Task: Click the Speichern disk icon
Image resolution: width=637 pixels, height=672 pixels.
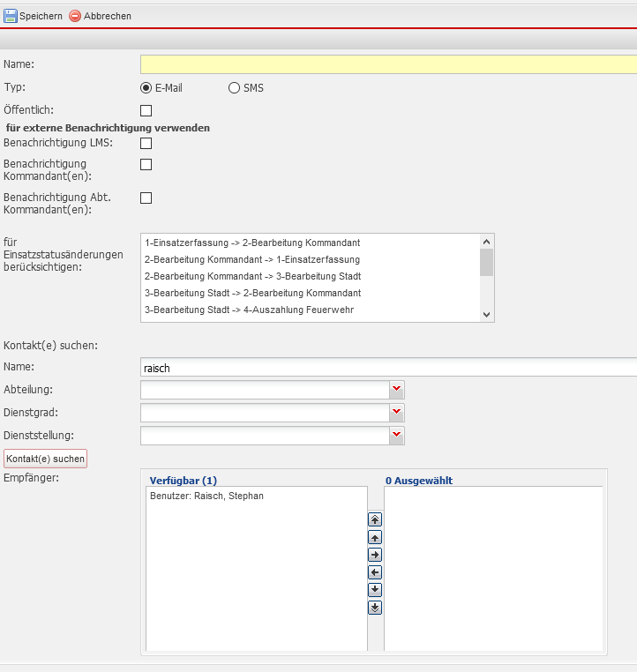Action: tap(11, 16)
